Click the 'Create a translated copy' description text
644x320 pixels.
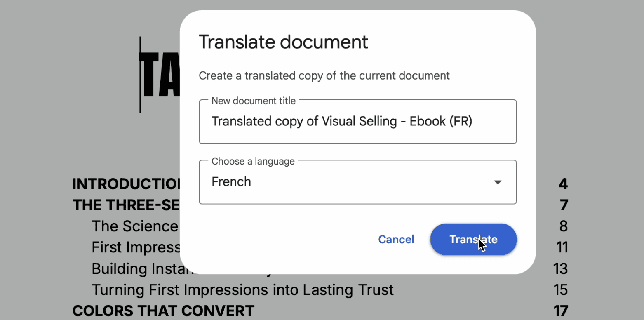click(x=324, y=76)
